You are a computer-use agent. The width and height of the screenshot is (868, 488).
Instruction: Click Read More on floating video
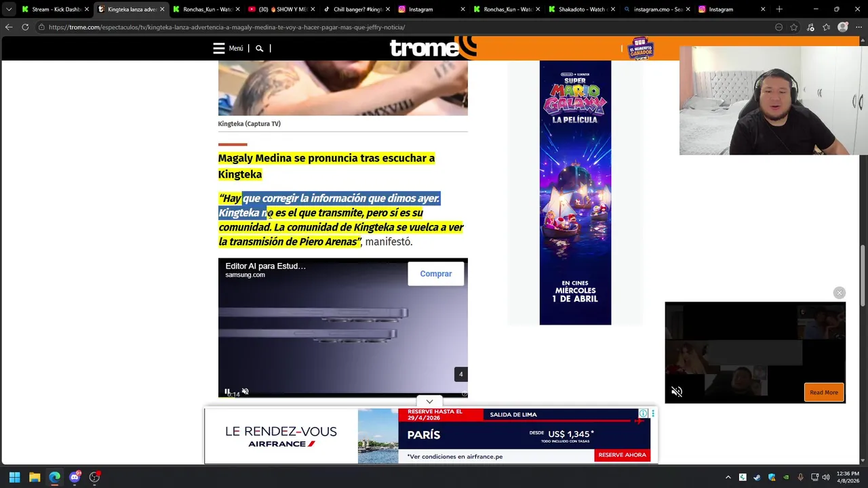[x=824, y=392]
